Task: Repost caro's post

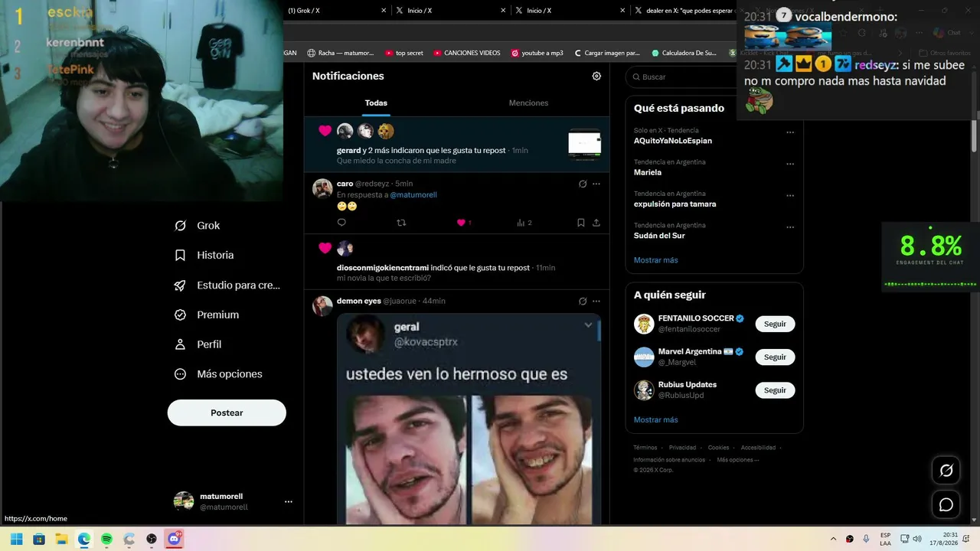Action: coord(401,223)
